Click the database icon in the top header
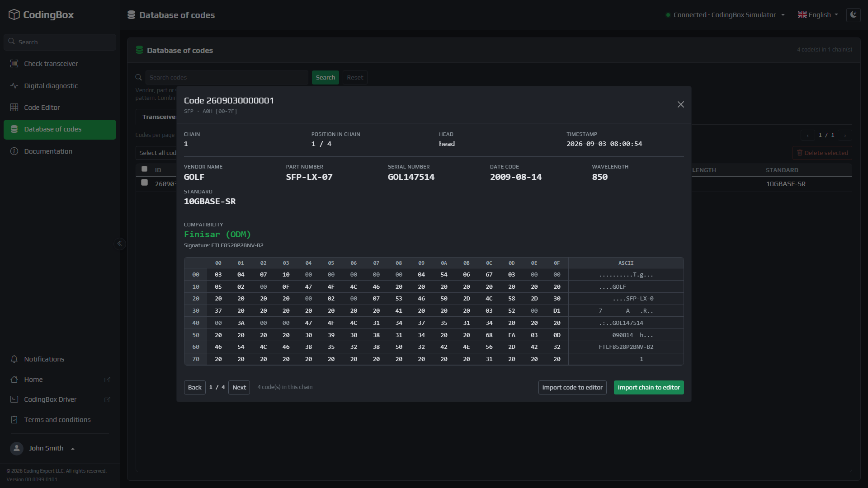 [x=131, y=15]
